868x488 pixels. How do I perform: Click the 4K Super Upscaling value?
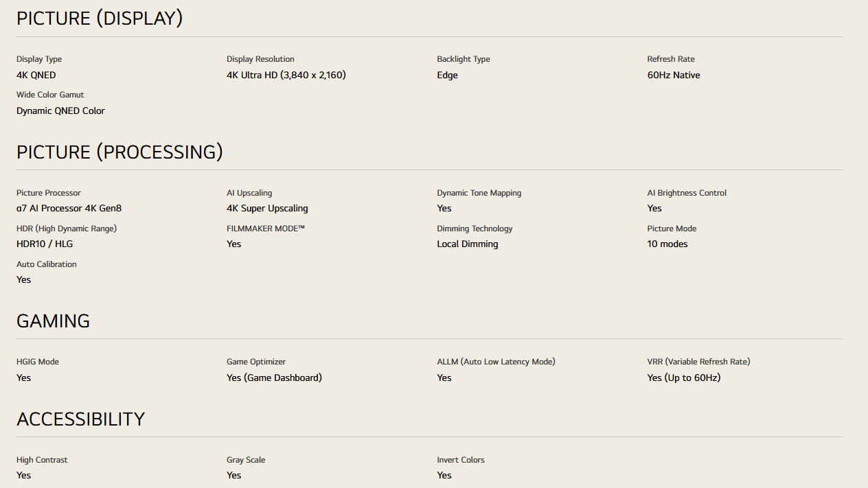267,208
